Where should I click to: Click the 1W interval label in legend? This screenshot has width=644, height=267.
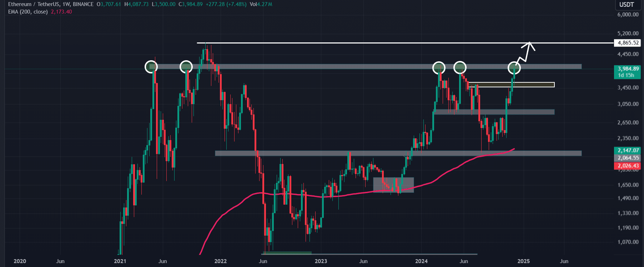(x=66, y=4)
